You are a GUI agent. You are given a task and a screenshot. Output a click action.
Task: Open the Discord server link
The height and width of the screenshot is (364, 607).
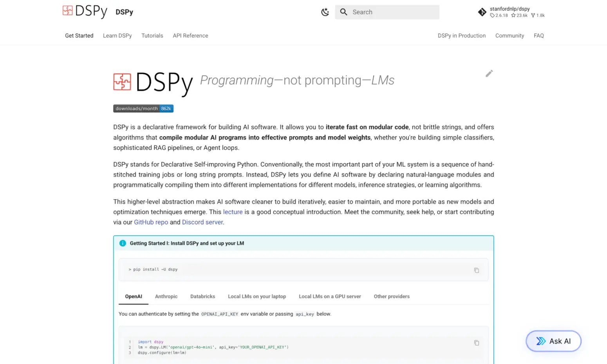(202, 222)
